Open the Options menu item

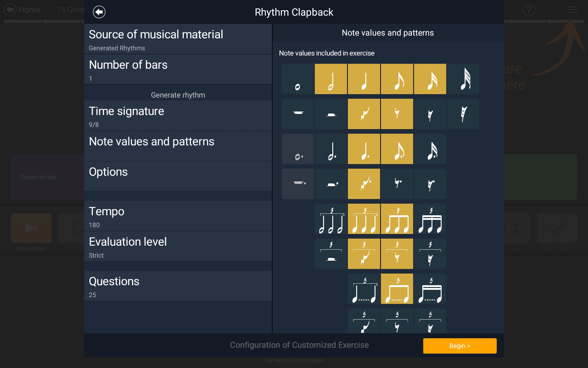(x=178, y=176)
